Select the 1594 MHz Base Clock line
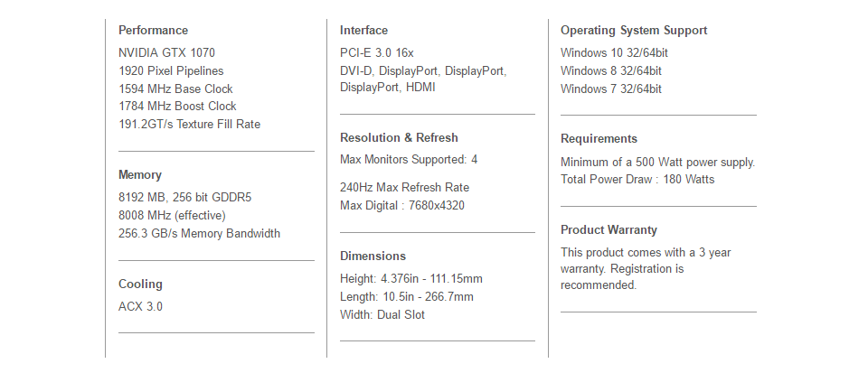 tap(175, 89)
